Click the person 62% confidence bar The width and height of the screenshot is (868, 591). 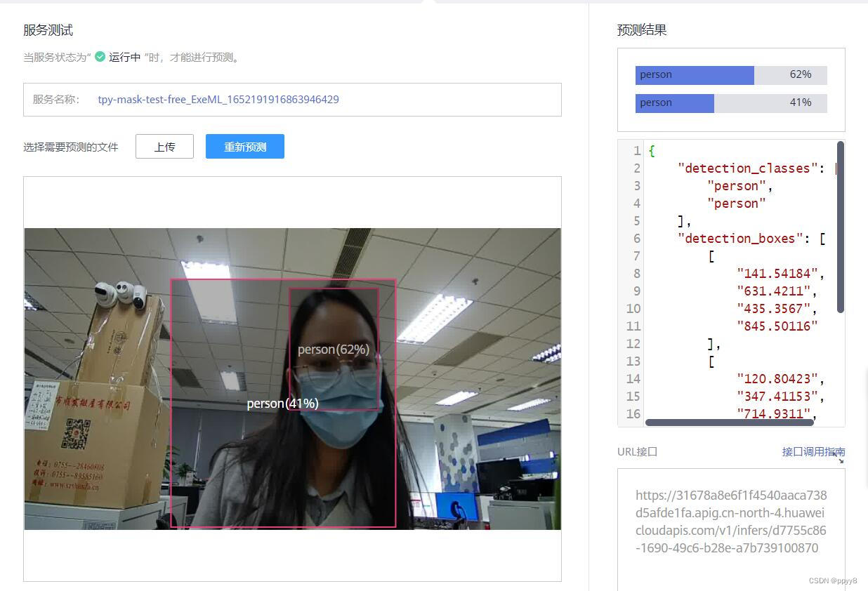click(730, 75)
